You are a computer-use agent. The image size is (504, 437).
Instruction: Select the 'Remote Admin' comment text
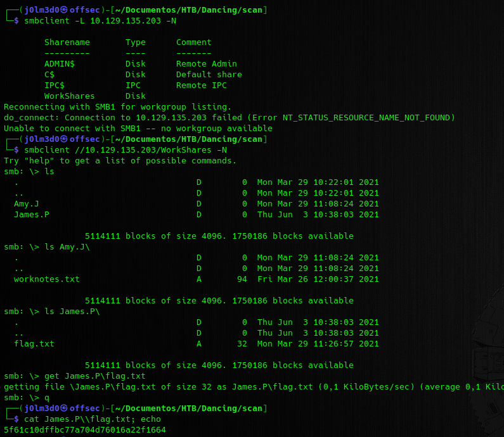coord(206,64)
